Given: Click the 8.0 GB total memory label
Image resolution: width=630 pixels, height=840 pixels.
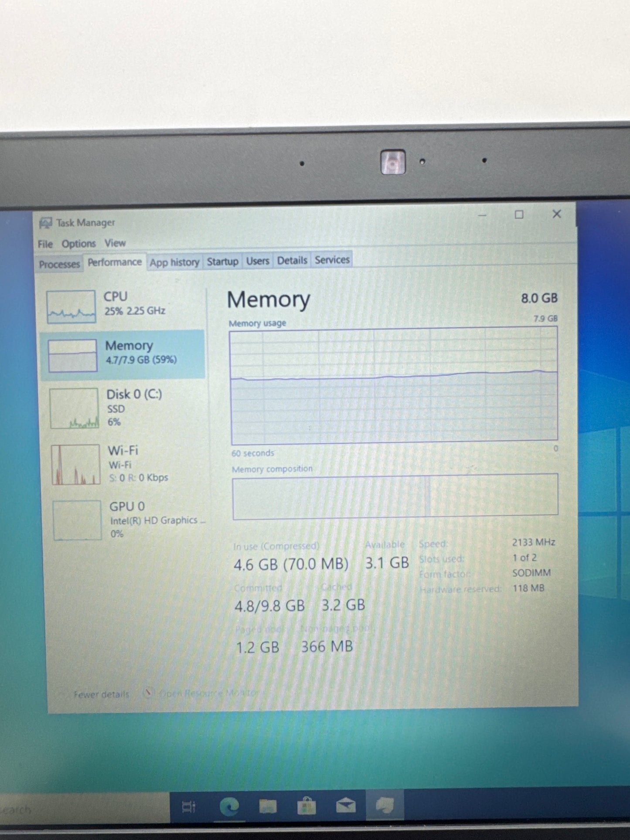Looking at the screenshot, I should tap(539, 298).
